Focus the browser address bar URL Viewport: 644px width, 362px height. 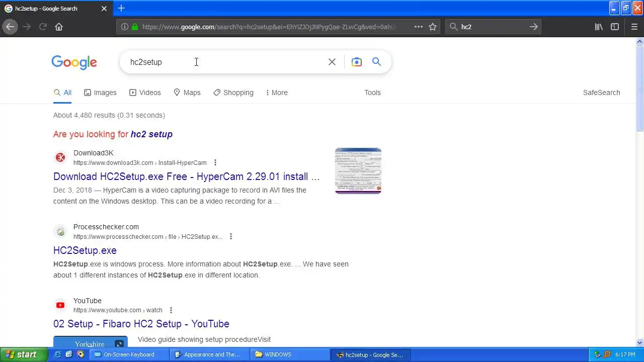(x=269, y=27)
